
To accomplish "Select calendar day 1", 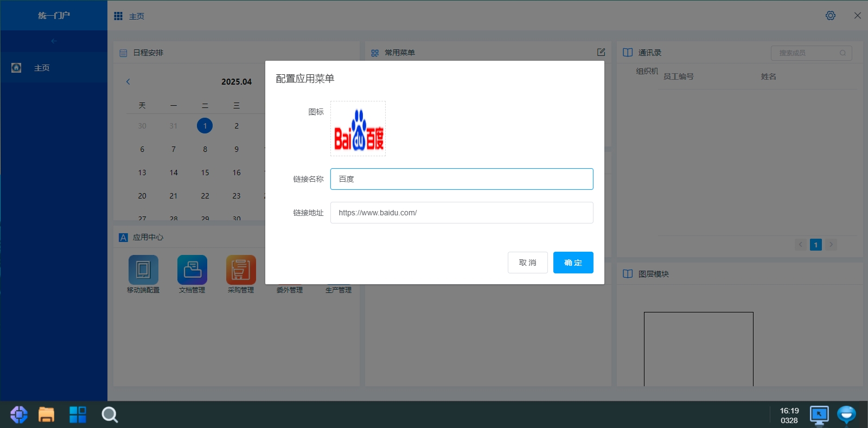I will (x=205, y=126).
